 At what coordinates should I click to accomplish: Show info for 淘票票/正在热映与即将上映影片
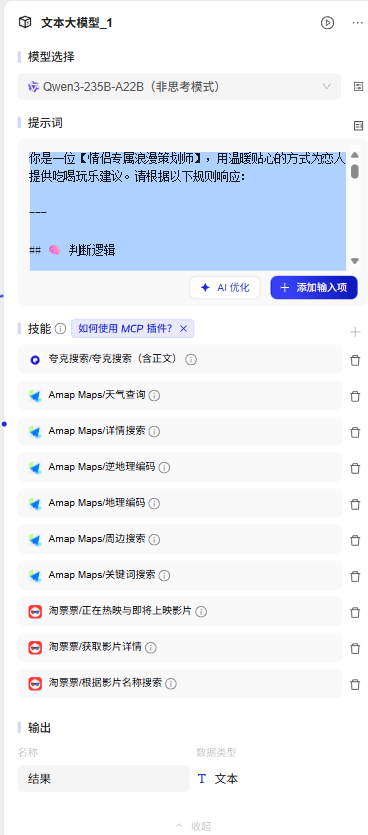tap(201, 611)
